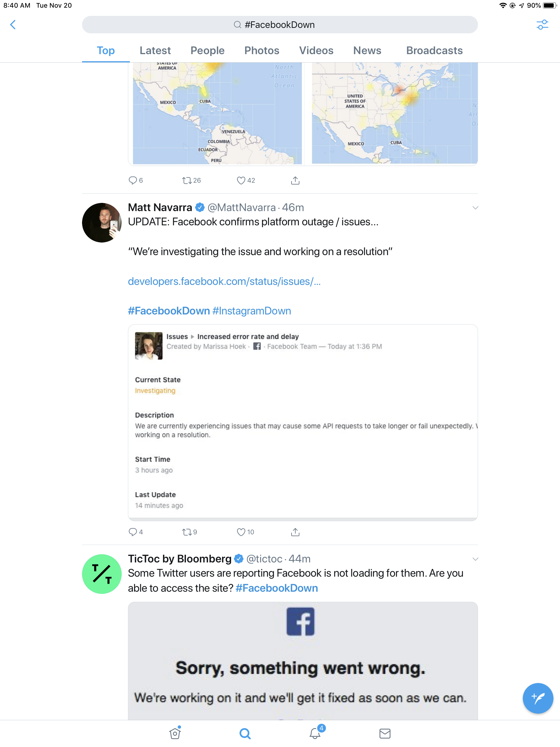560x747 pixels.
Task: Switch to the Photos tab
Action: 262,51
